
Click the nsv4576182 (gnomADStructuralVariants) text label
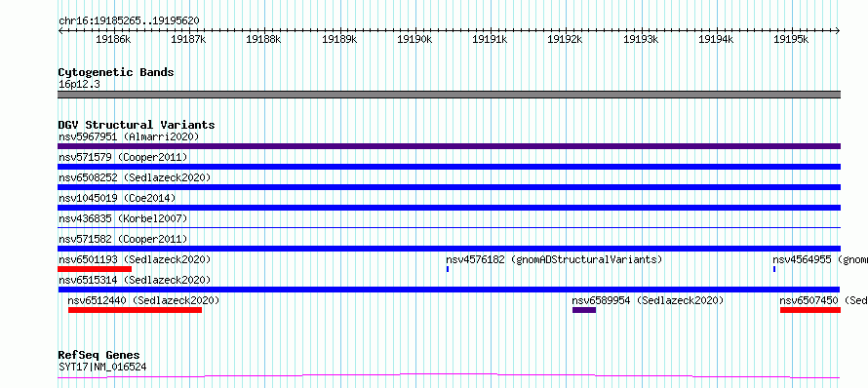tap(554, 259)
